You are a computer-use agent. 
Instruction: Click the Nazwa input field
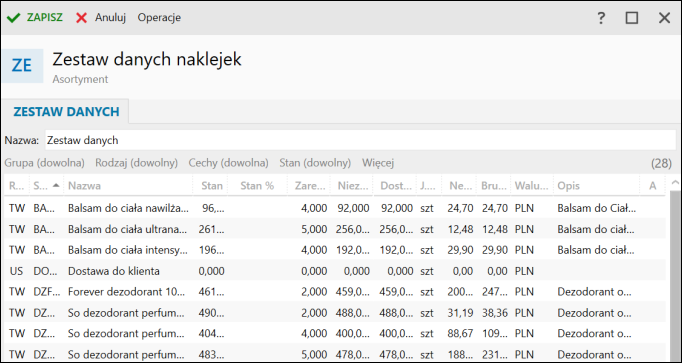click(361, 140)
